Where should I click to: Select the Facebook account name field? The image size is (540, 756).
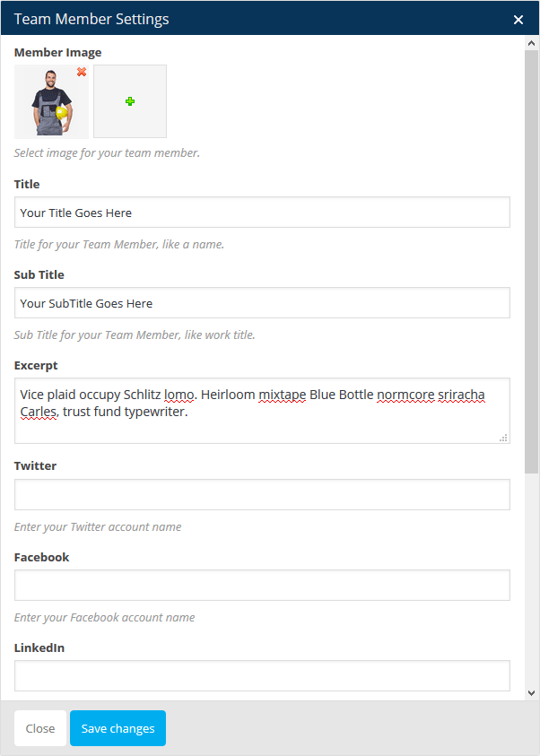point(262,586)
